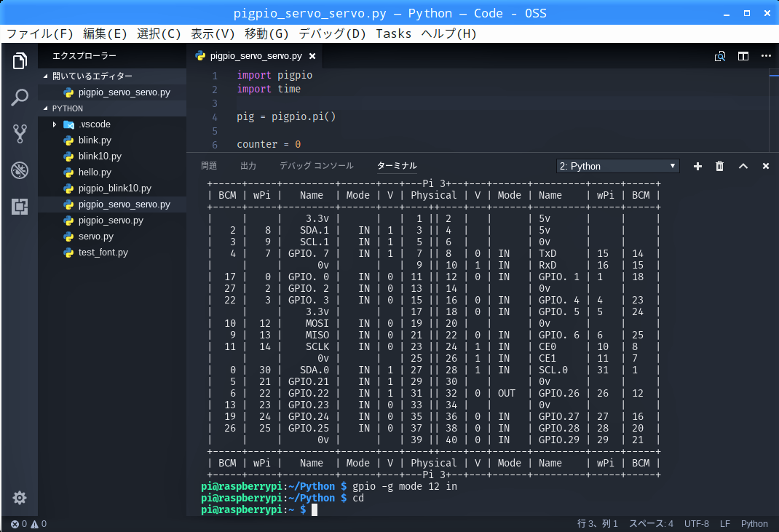Open the editor more actions ellipsis
The height and width of the screenshot is (532, 779).
tap(766, 55)
